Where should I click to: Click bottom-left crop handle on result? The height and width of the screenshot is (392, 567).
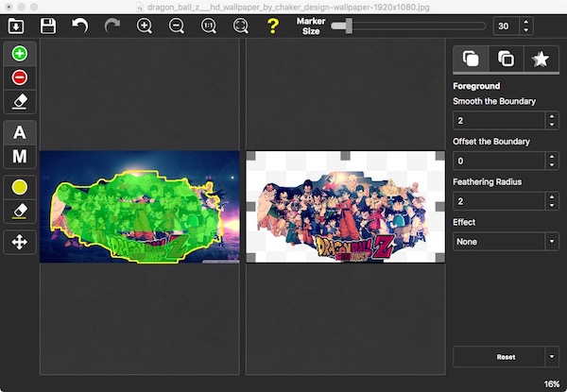[251, 258]
